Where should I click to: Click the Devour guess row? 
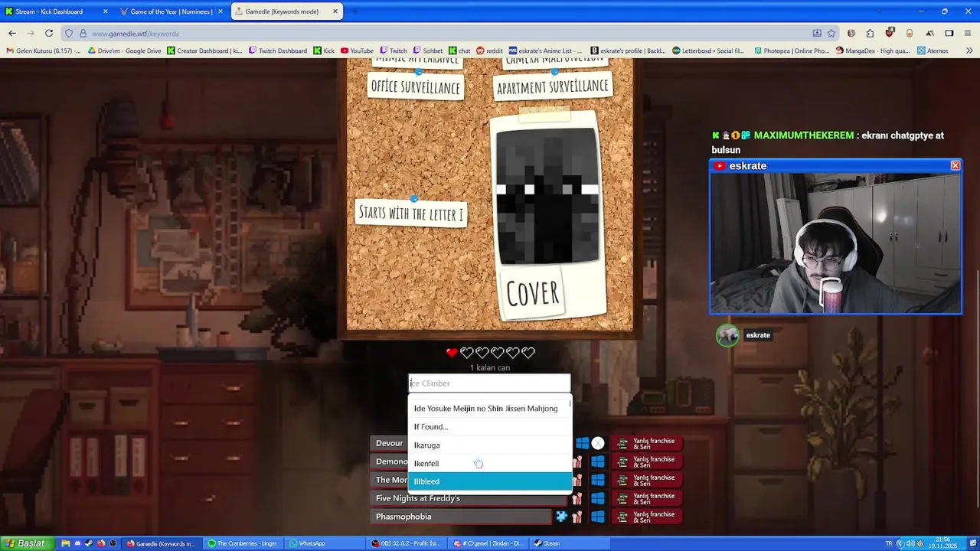[389, 443]
